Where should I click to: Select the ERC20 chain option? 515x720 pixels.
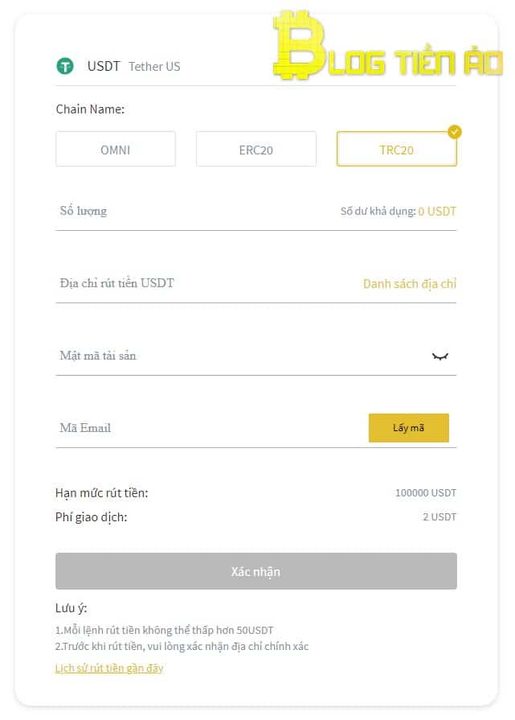click(x=256, y=149)
